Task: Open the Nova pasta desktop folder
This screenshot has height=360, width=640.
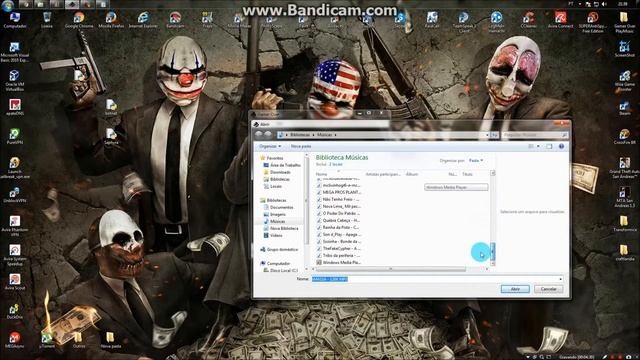Action: (111, 340)
